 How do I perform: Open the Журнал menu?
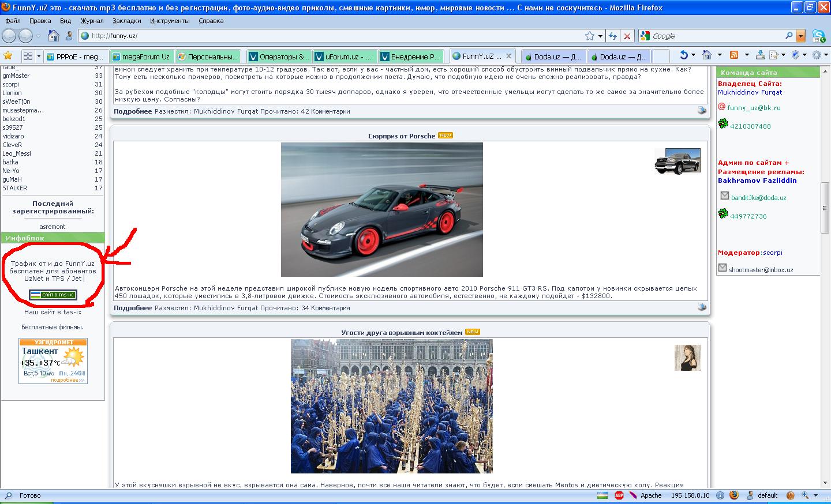point(92,21)
